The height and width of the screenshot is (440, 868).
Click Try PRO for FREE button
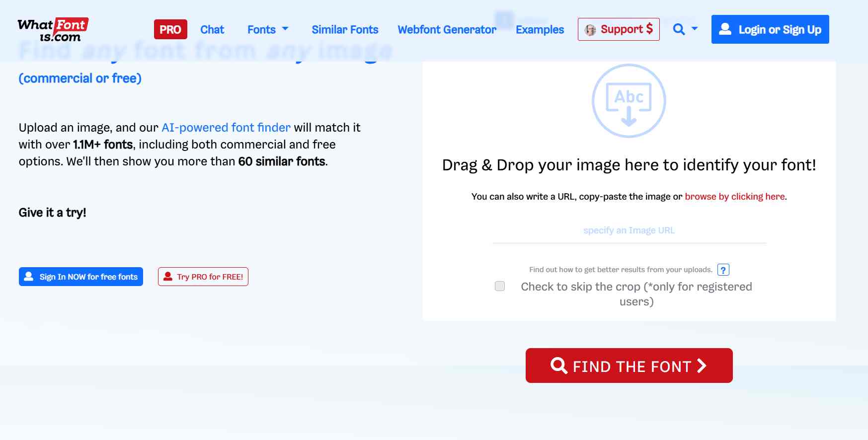point(203,277)
